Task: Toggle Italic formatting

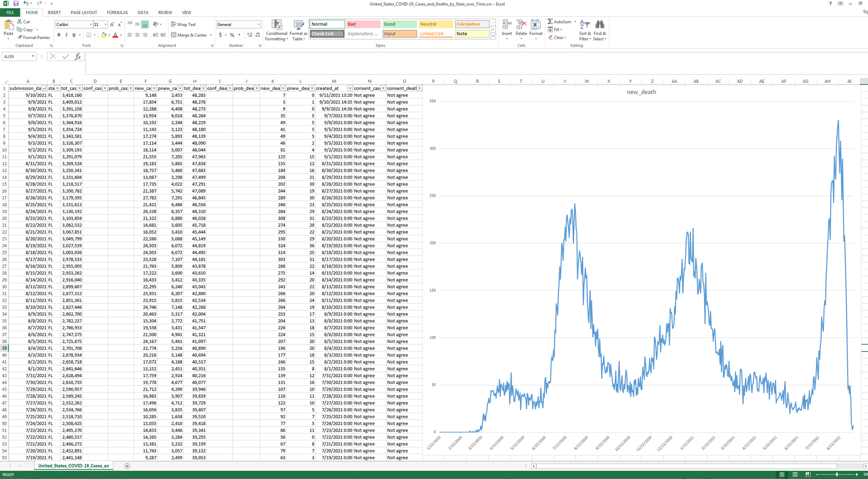Action: tap(66, 35)
